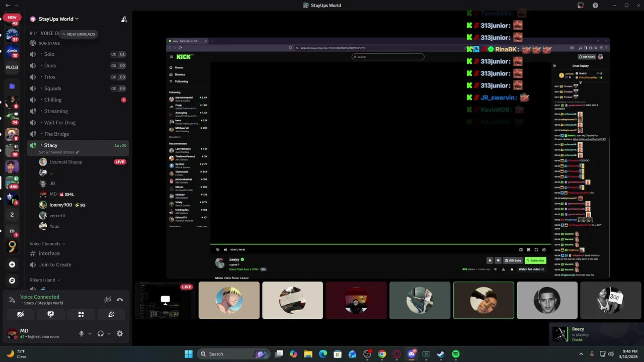Open File Explorer from the taskbar

(308, 354)
